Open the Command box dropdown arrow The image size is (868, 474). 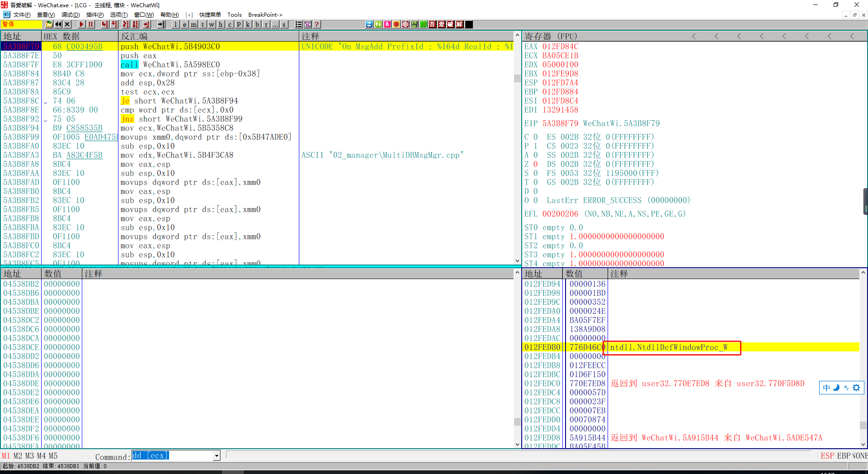pyautogui.click(x=217, y=456)
